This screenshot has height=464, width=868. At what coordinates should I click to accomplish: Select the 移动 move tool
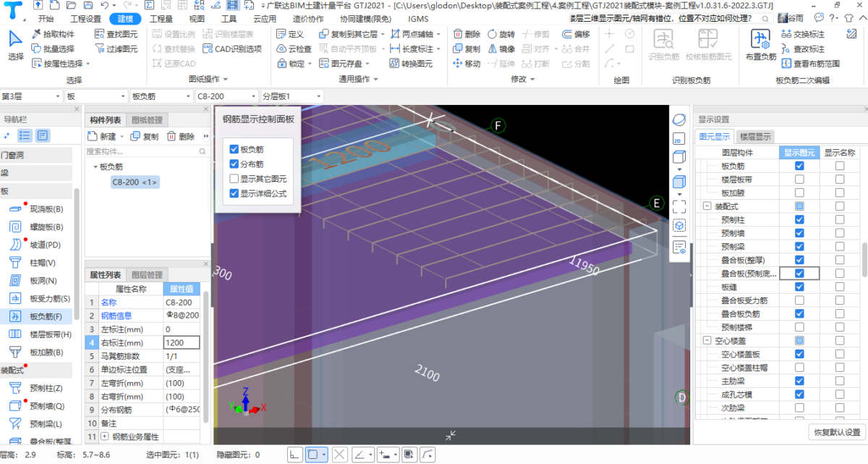click(x=467, y=63)
